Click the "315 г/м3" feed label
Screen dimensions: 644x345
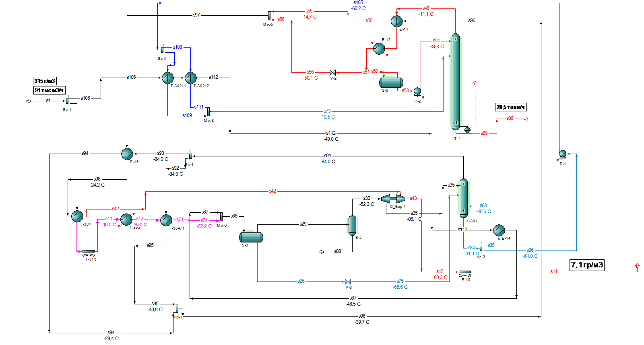click(x=45, y=81)
